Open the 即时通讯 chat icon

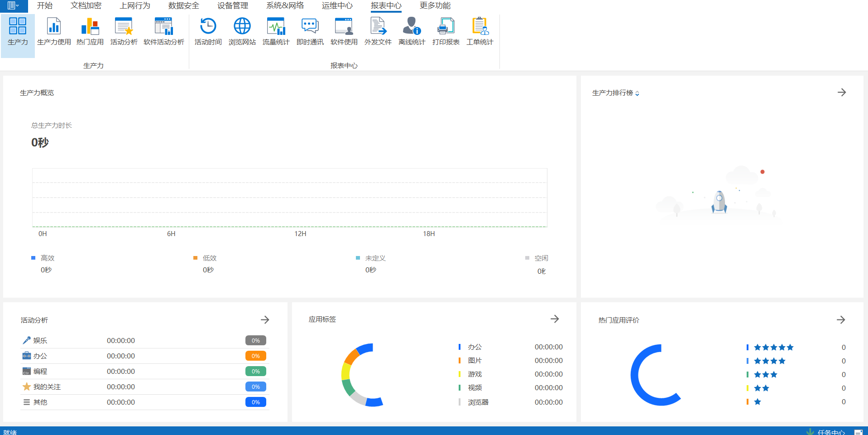tap(310, 31)
